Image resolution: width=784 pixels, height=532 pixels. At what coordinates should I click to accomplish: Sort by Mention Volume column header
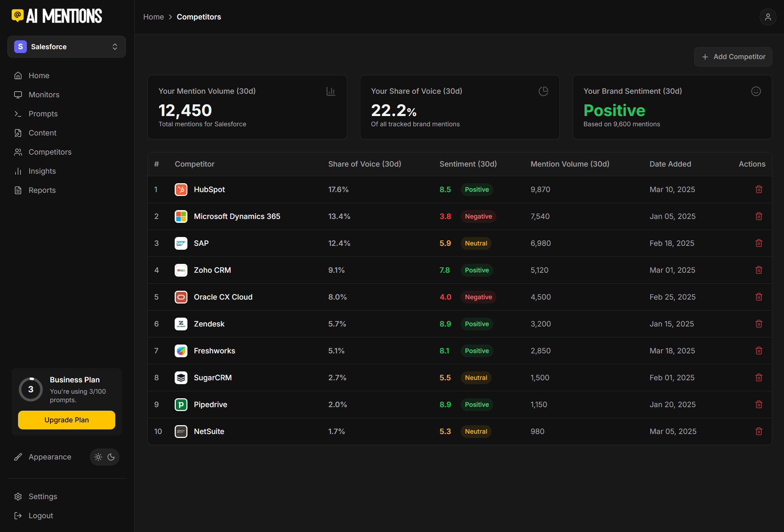(570, 164)
